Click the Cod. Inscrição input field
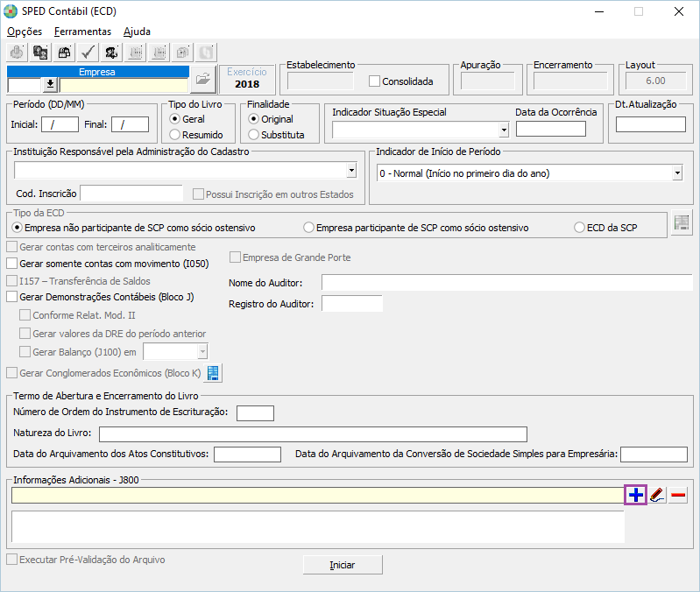700x592 pixels. click(x=131, y=194)
